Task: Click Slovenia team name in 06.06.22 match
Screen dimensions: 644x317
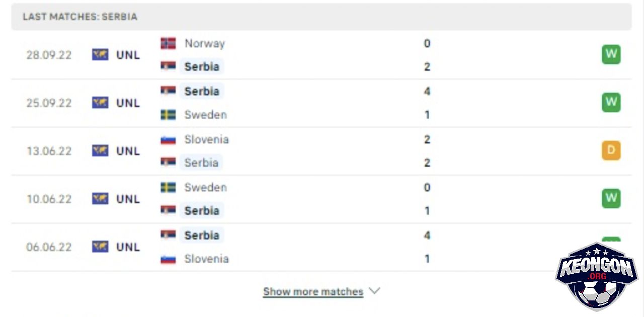Action: point(206,259)
